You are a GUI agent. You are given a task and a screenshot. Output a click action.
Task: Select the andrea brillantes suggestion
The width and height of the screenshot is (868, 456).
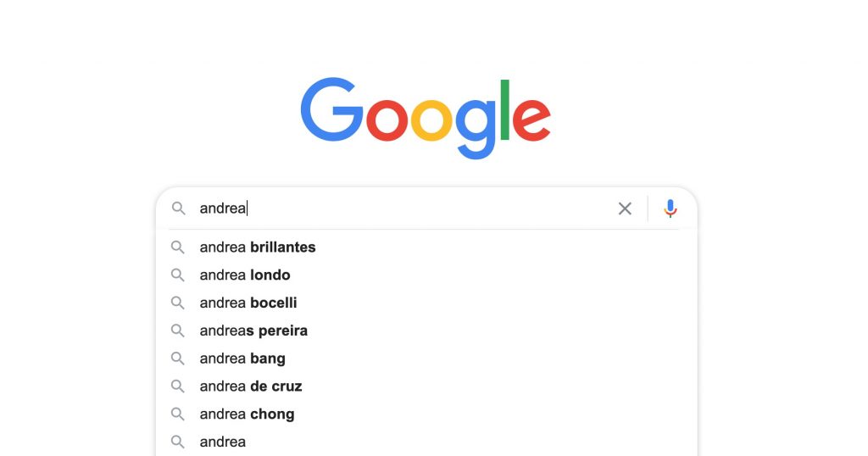tap(426, 247)
